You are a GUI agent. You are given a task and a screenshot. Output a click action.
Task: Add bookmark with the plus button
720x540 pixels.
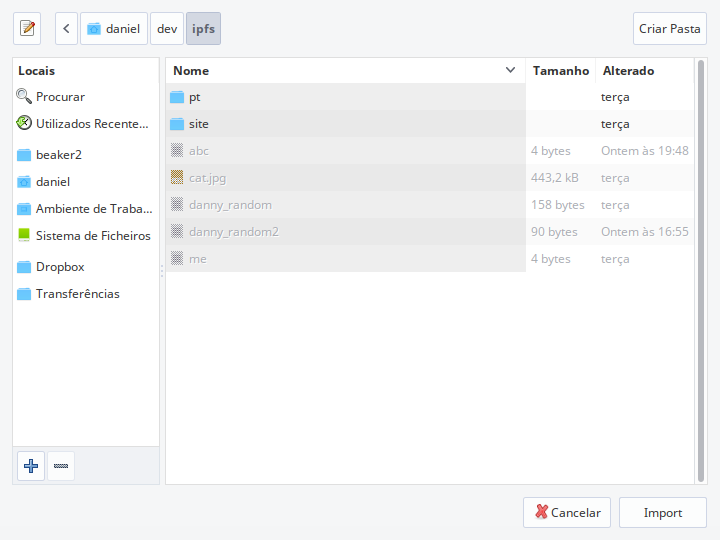(31, 466)
